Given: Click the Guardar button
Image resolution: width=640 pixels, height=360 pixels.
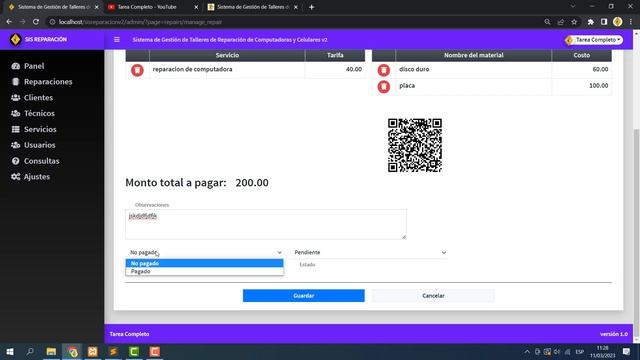Looking at the screenshot, I should [x=304, y=296].
